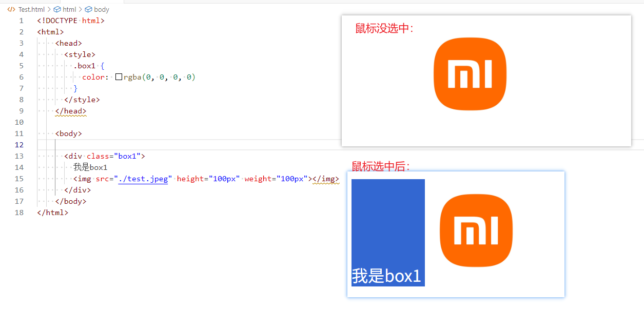Click the opening <html> tag on line 2

click(x=50, y=32)
